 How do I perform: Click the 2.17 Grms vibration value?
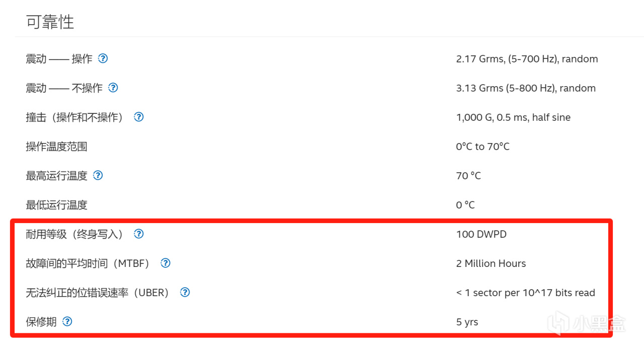(x=526, y=59)
